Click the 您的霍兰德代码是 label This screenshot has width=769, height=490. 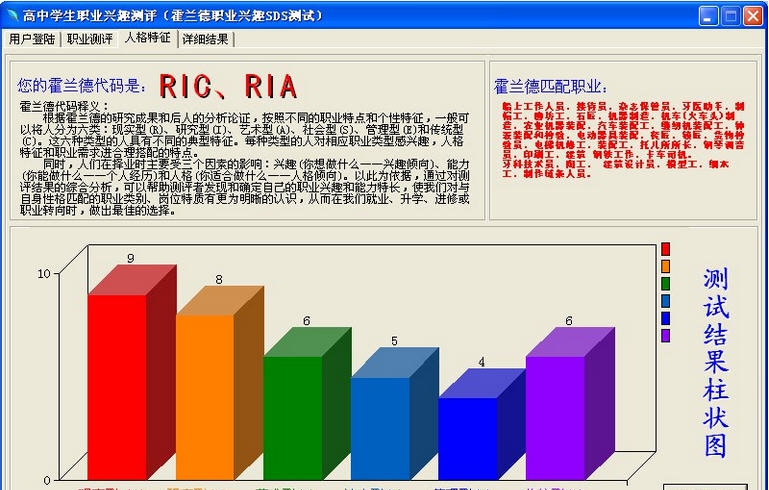pyautogui.click(x=82, y=85)
